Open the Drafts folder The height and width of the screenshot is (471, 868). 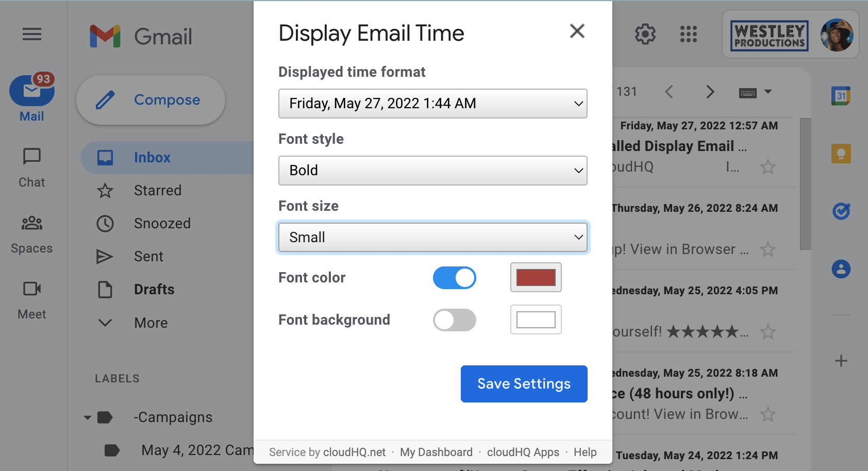[x=154, y=289]
